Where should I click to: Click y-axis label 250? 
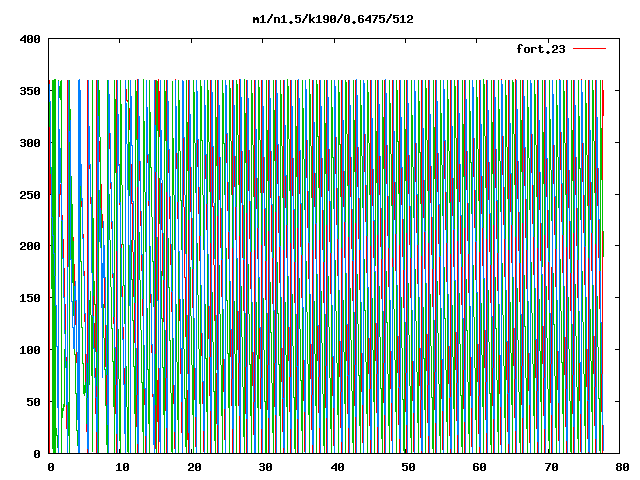(x=30, y=195)
